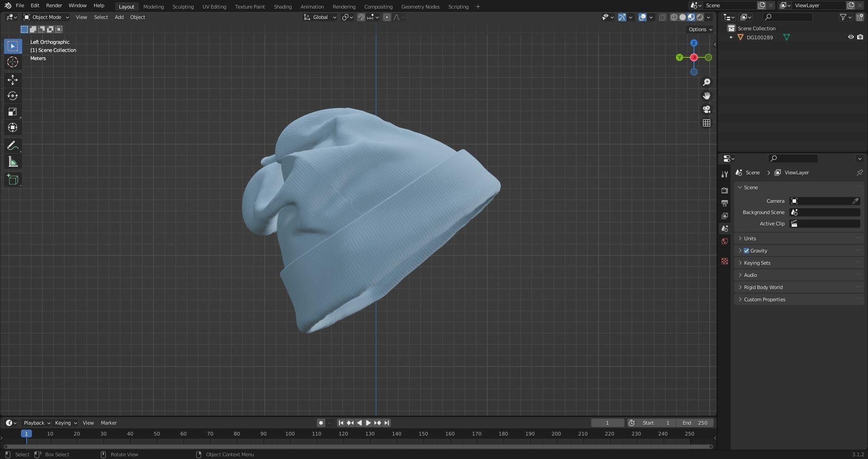Viewport: 868px width, 459px height.
Task: Open the Playback dropdown
Action: tap(37, 423)
